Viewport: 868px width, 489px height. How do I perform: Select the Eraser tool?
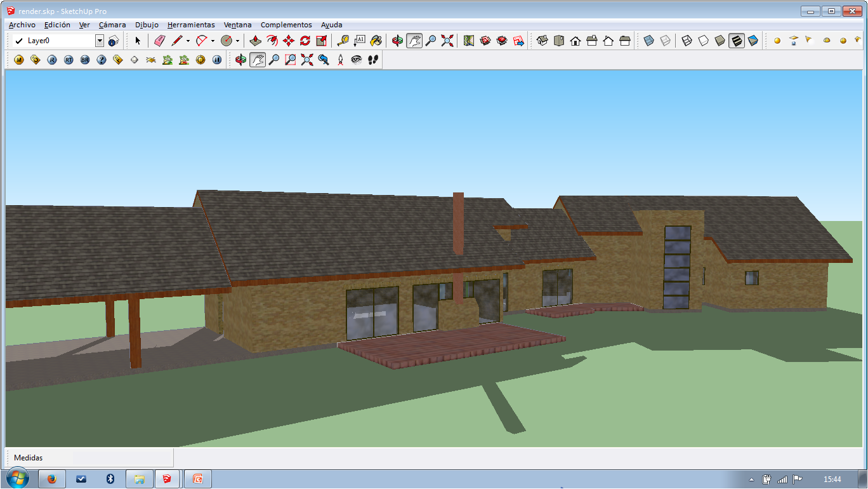159,41
